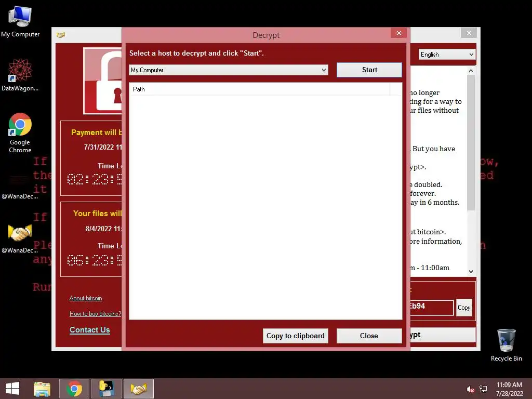Select the handshake WanaDecryptor taskbar item
The image size is (532, 399).
(139, 389)
